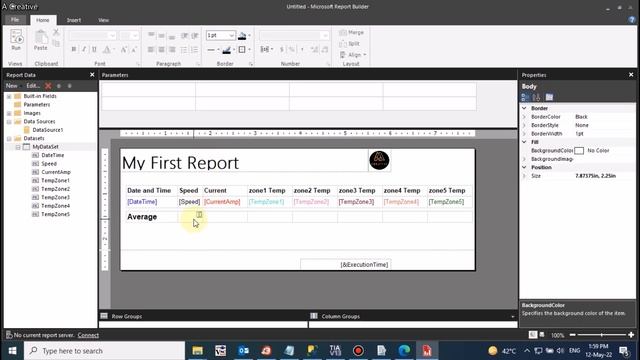Open the border width 1pt dropdown

pos(231,36)
